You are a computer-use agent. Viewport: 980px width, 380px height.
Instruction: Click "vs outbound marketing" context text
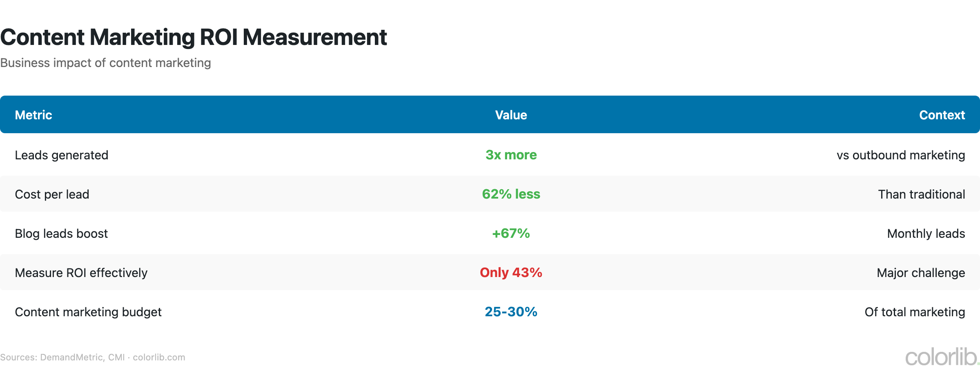[x=900, y=155]
